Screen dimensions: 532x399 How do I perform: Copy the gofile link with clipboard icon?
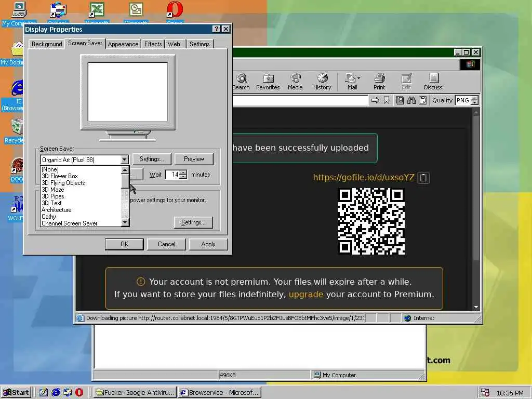(x=423, y=178)
